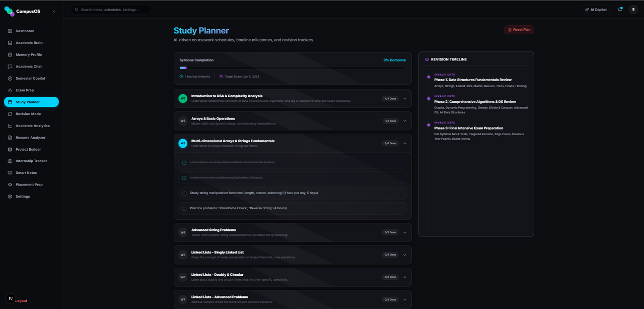This screenshot has height=309, width=644.
Task: Click the Syllabus Completion progress bar
Action: tap(293, 68)
